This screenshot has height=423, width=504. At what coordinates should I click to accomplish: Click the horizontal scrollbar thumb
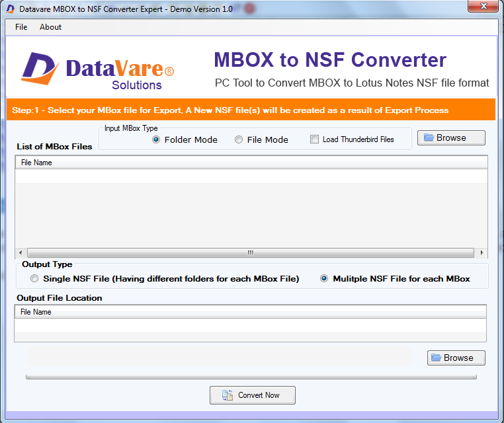(x=251, y=252)
